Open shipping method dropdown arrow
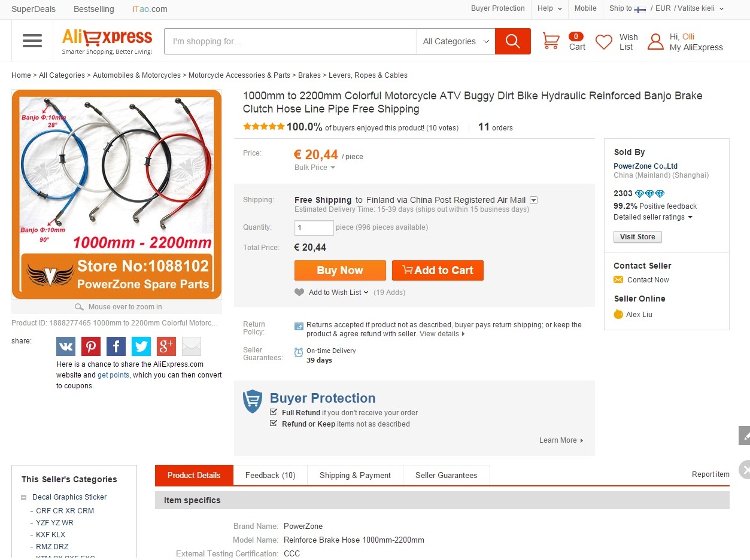750x560 pixels. (534, 200)
